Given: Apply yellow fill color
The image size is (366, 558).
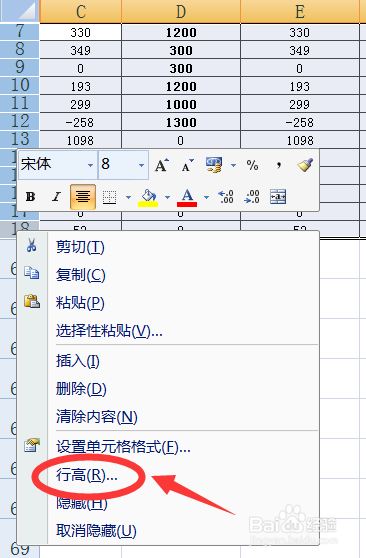Looking at the screenshot, I should [x=148, y=198].
